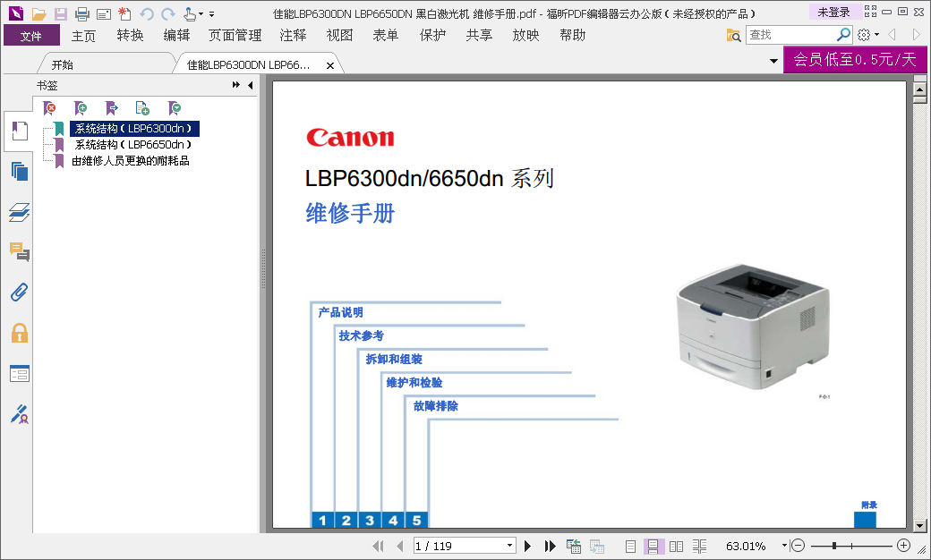Image resolution: width=931 pixels, height=560 pixels.
Task: Open the hand tool mode dropdown arrow
Action: point(201,14)
